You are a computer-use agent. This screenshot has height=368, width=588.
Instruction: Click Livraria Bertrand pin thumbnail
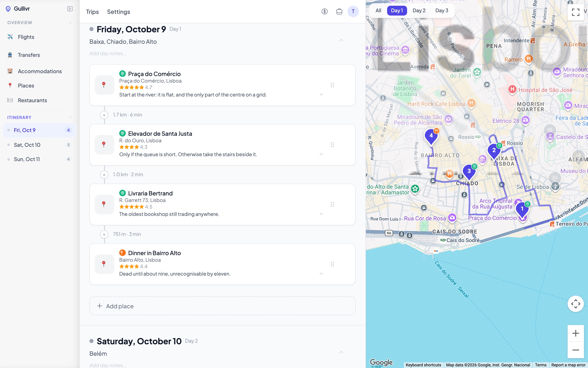pos(105,204)
